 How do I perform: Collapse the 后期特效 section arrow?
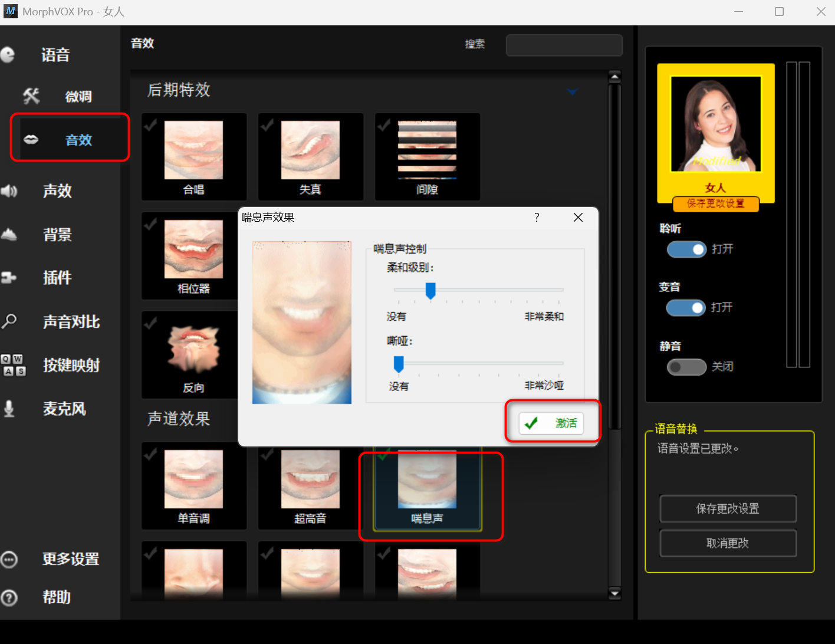coord(572,91)
